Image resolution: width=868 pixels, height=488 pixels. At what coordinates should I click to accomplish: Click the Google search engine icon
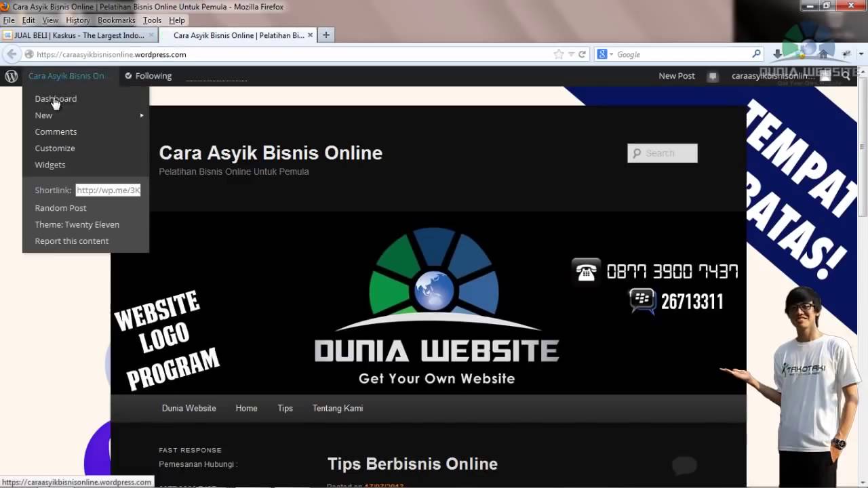(x=602, y=54)
